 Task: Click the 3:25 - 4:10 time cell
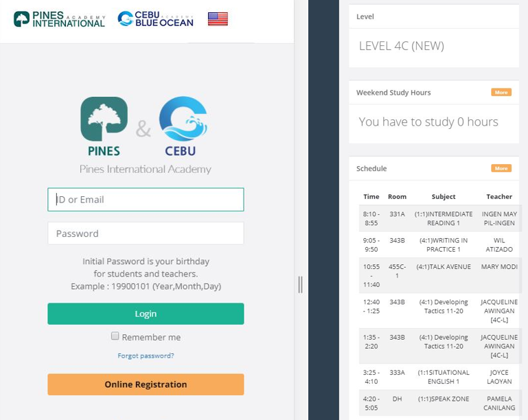(x=371, y=377)
